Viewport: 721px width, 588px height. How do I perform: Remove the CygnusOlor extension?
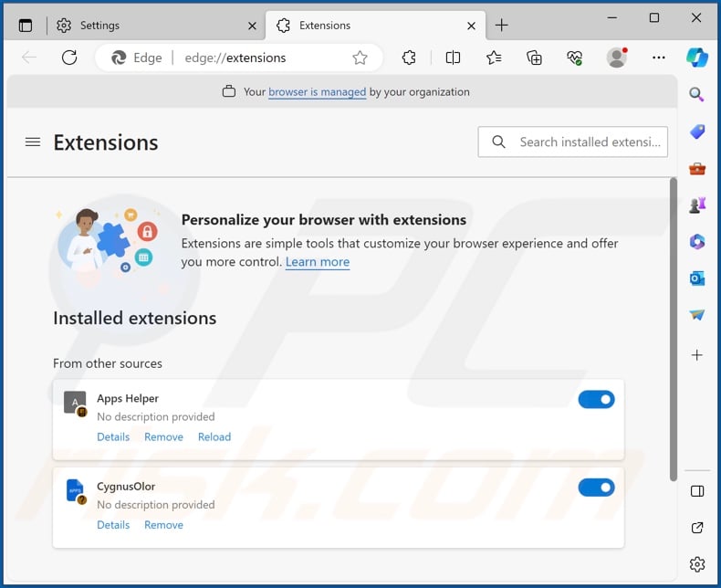click(x=163, y=525)
